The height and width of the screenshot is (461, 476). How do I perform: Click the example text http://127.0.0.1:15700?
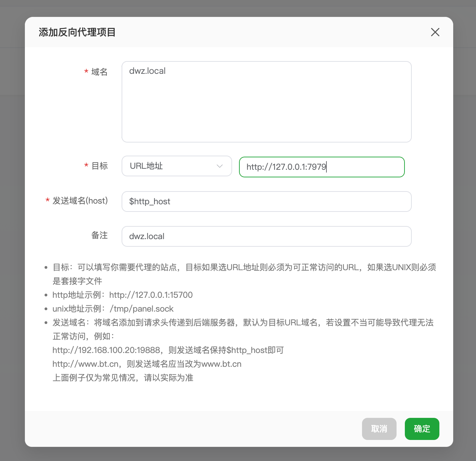(x=151, y=295)
